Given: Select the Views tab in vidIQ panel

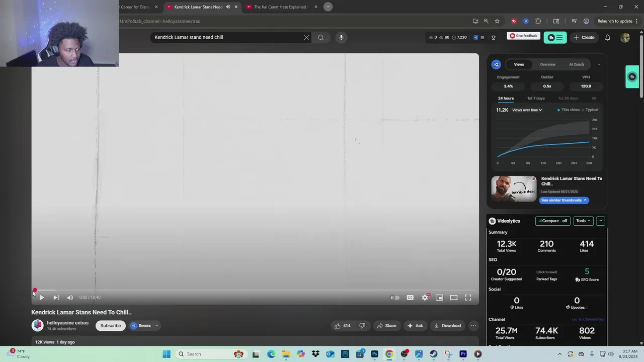Looking at the screenshot, I should pyautogui.click(x=519, y=64).
